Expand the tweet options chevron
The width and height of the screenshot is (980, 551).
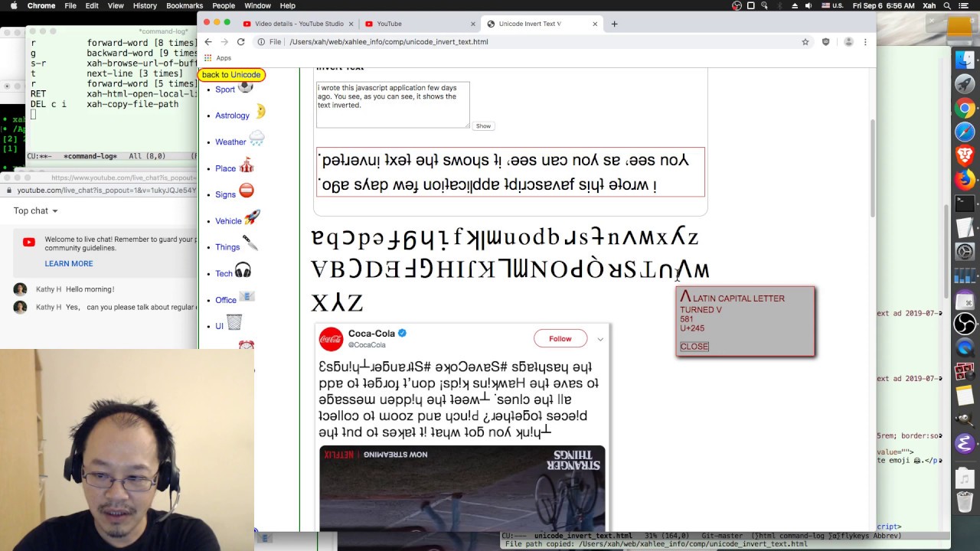pos(600,339)
